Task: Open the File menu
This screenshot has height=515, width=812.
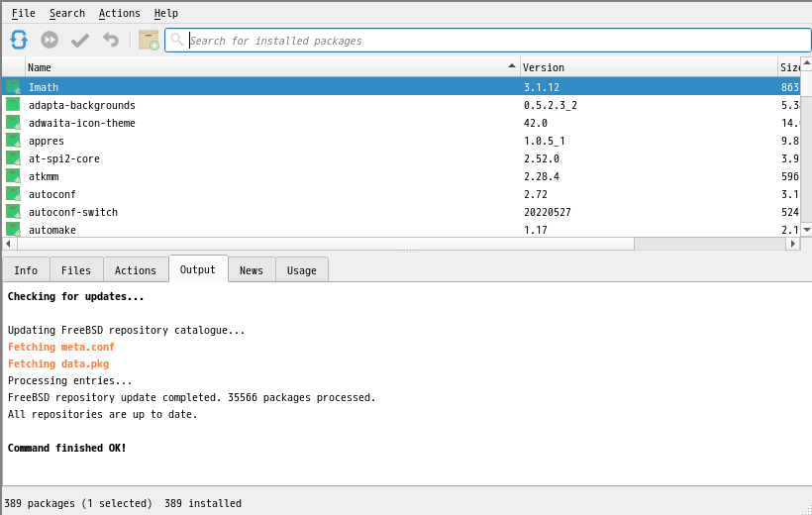Action: (23, 13)
